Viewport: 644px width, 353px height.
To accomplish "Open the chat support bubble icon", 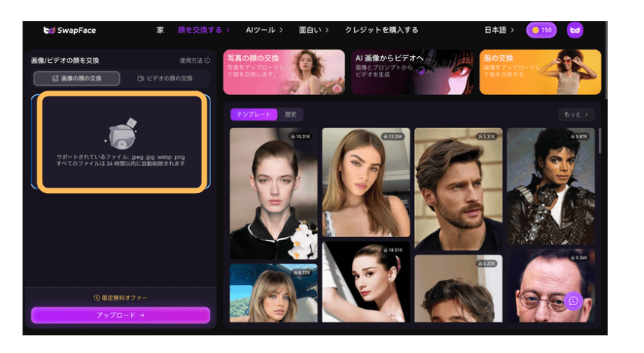I will tap(574, 301).
